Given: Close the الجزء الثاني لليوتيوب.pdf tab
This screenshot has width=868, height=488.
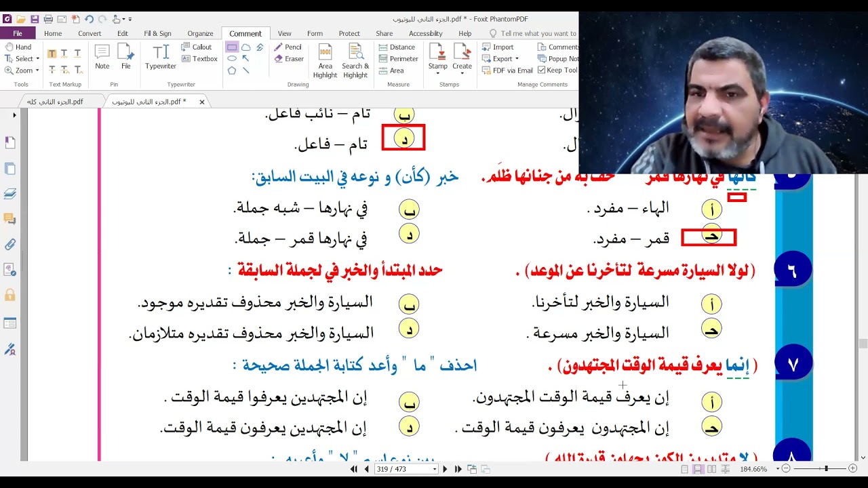Looking at the screenshot, I should pos(201,102).
